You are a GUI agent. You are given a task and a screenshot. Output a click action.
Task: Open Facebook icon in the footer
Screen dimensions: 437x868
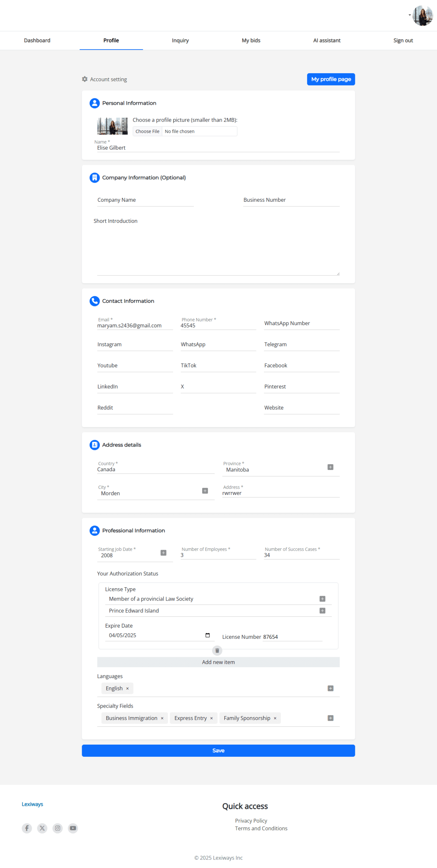(x=27, y=828)
